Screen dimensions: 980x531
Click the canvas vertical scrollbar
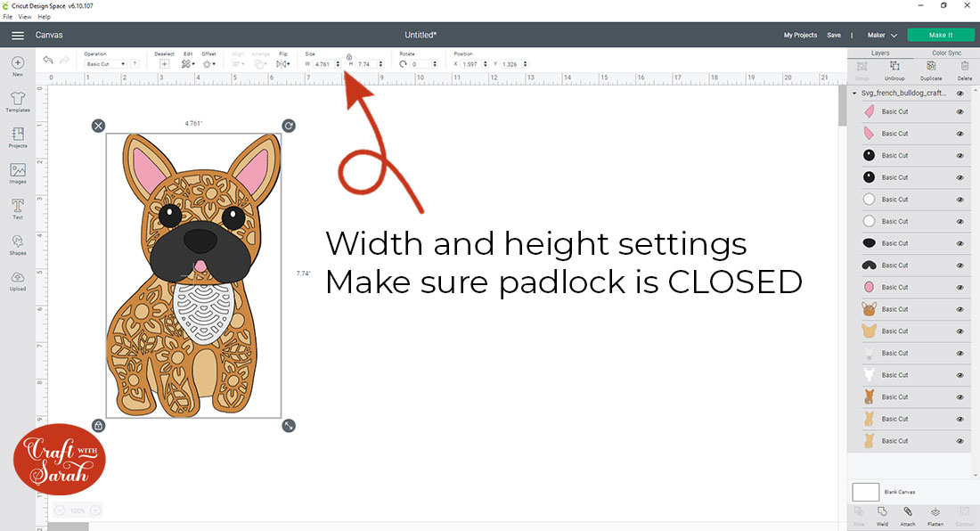pyautogui.click(x=842, y=106)
